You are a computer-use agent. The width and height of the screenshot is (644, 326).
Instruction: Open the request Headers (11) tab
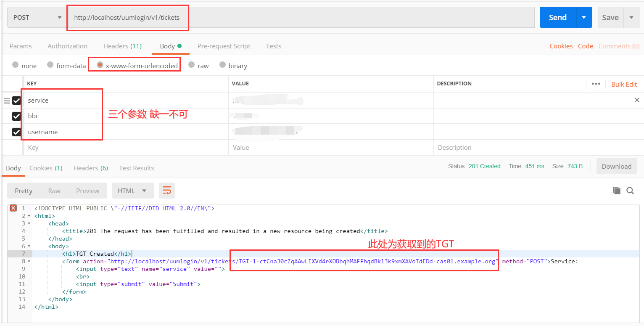(122, 46)
